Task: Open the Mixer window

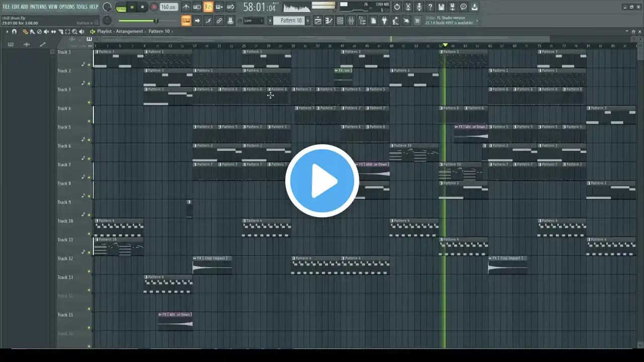Action: pyautogui.click(x=351, y=21)
